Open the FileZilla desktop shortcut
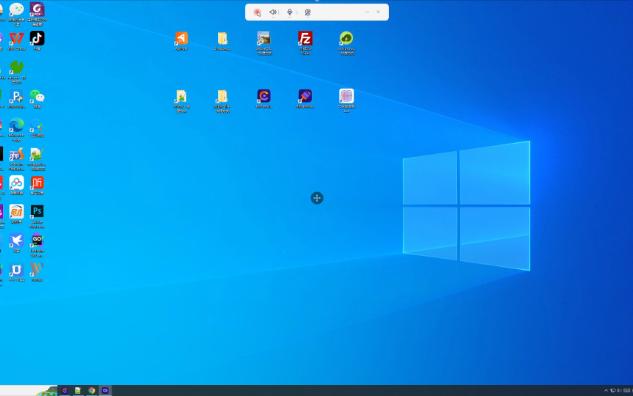Screen dimensions: 633x396 (x=305, y=39)
